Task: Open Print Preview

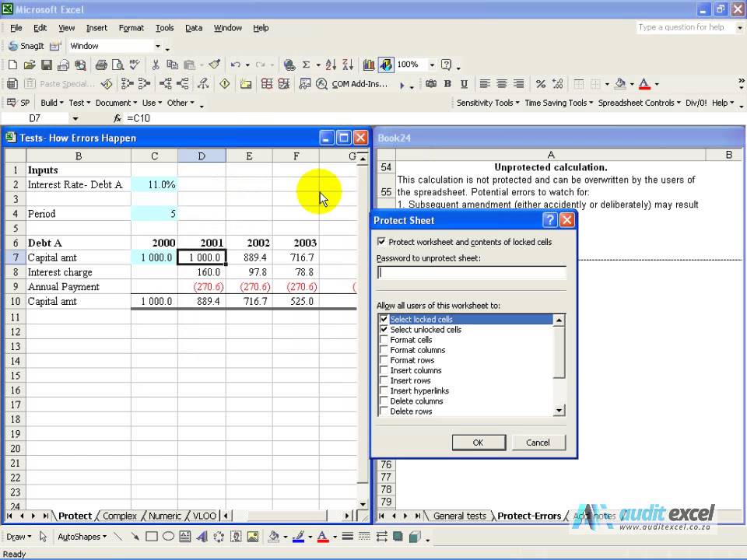Action: click(x=117, y=65)
